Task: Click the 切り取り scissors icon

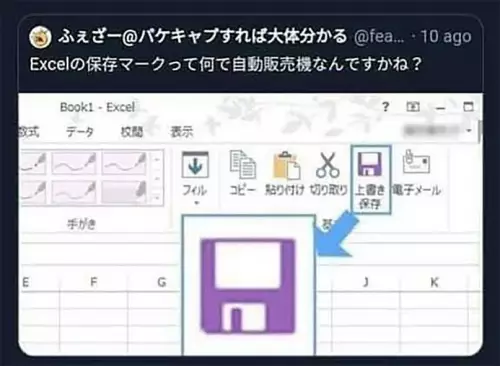Action: pyautogui.click(x=327, y=165)
